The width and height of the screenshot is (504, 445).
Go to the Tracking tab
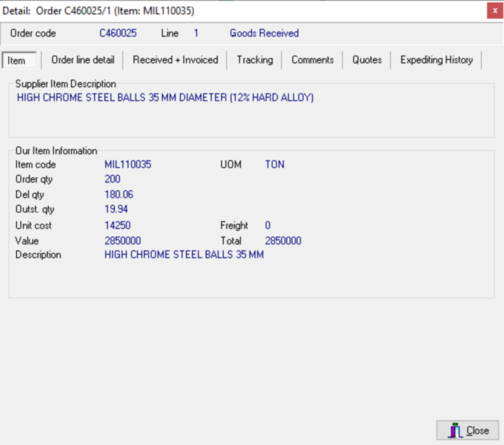(255, 60)
